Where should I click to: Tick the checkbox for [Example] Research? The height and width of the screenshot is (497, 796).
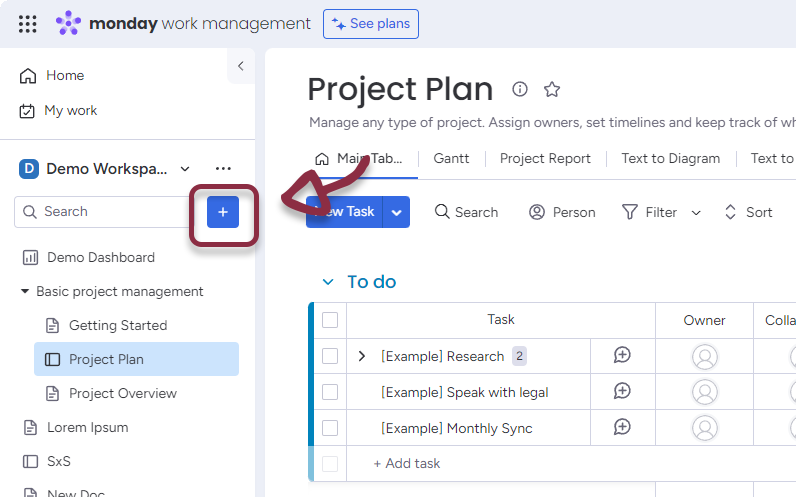330,356
